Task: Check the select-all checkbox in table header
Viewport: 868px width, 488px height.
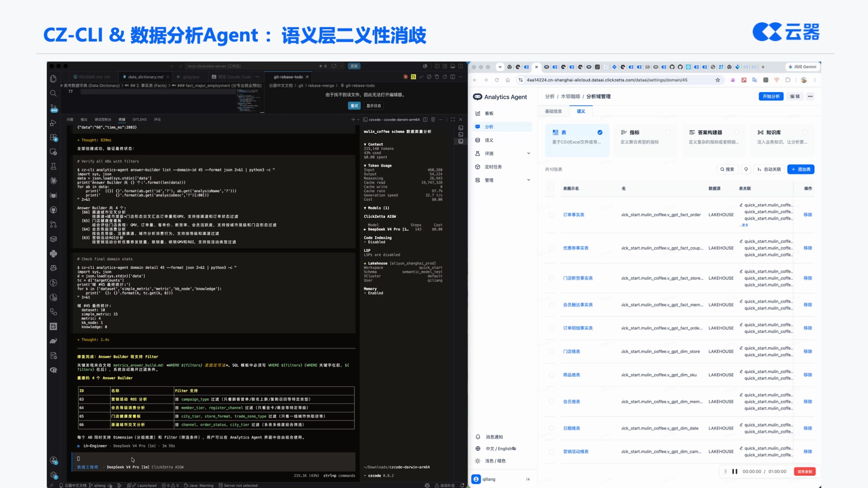Action: click(x=551, y=188)
